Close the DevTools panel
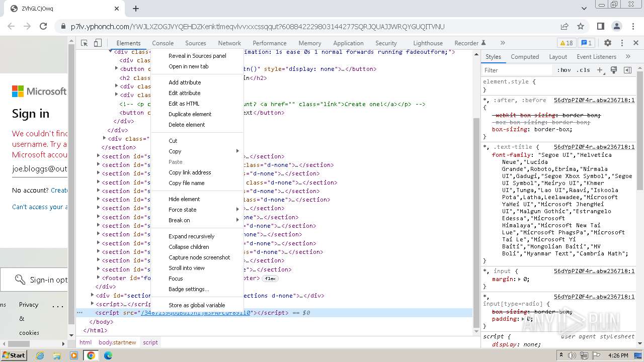This screenshot has width=644, height=362. pyautogui.click(x=635, y=43)
